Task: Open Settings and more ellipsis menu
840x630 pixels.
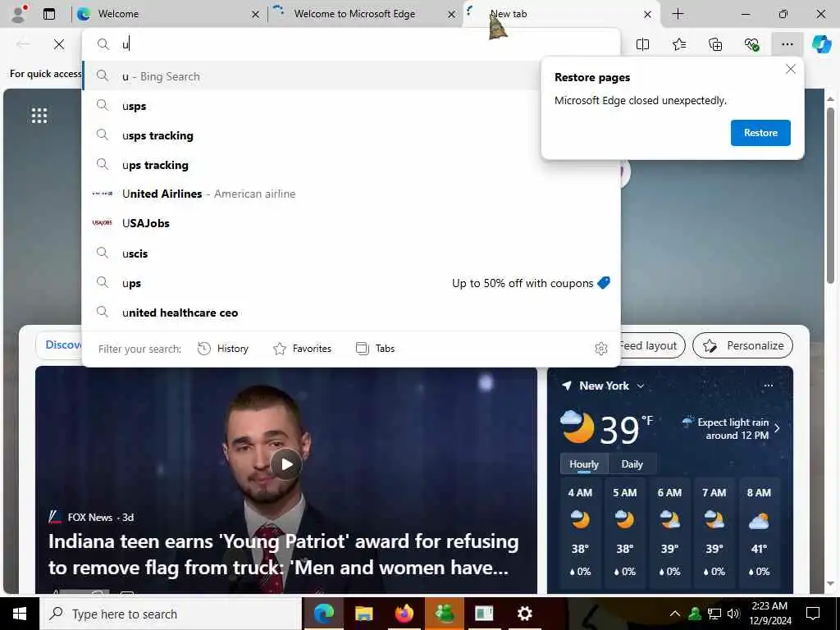Action: 787,44
